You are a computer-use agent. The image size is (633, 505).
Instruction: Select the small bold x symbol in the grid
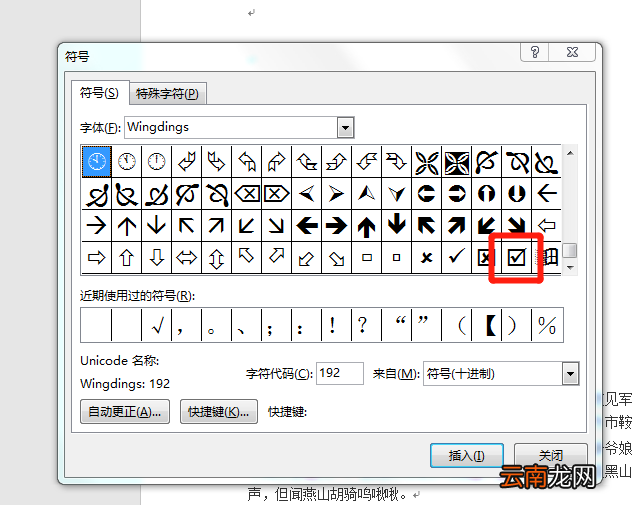[x=427, y=257]
